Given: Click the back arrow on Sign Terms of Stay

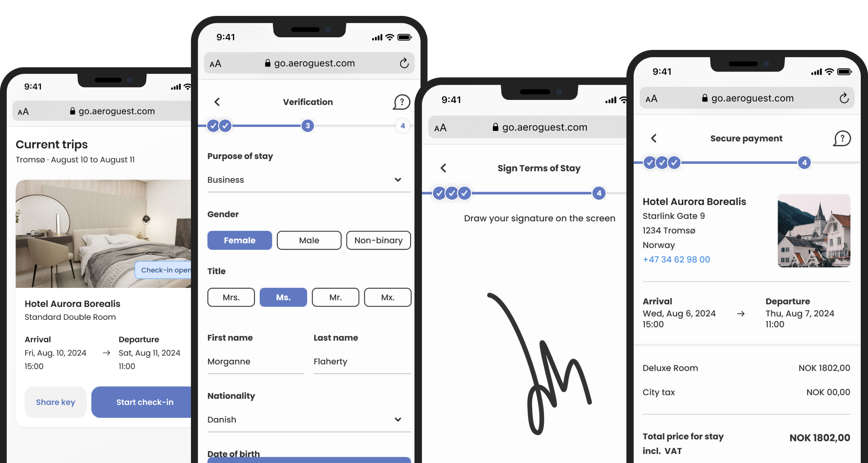Looking at the screenshot, I should tap(443, 168).
